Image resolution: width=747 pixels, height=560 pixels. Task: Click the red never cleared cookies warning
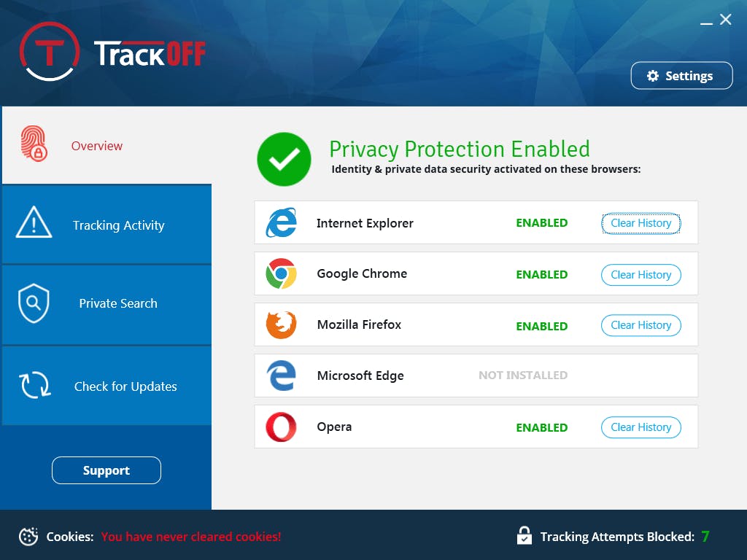(x=191, y=537)
